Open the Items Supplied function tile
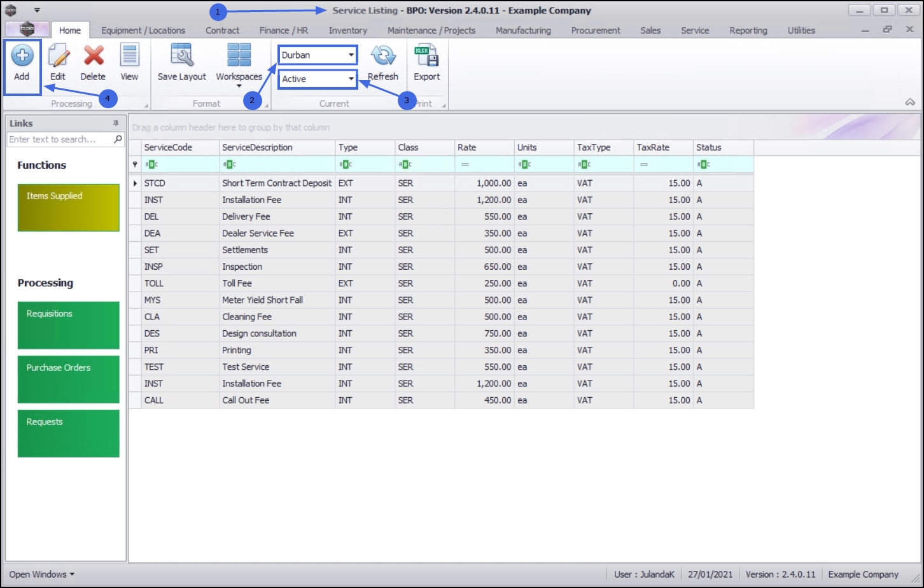The image size is (924, 588). (x=69, y=208)
